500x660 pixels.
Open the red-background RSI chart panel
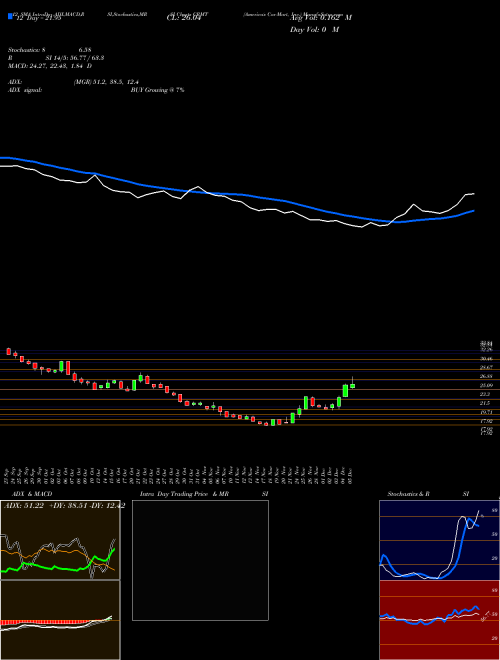[439, 620]
